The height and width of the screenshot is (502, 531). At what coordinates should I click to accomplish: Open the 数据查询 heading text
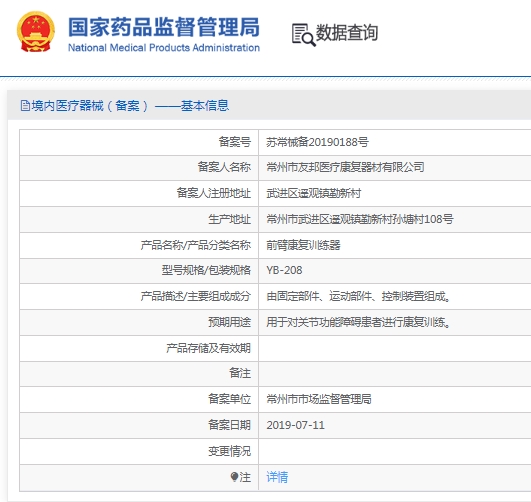[347, 33]
